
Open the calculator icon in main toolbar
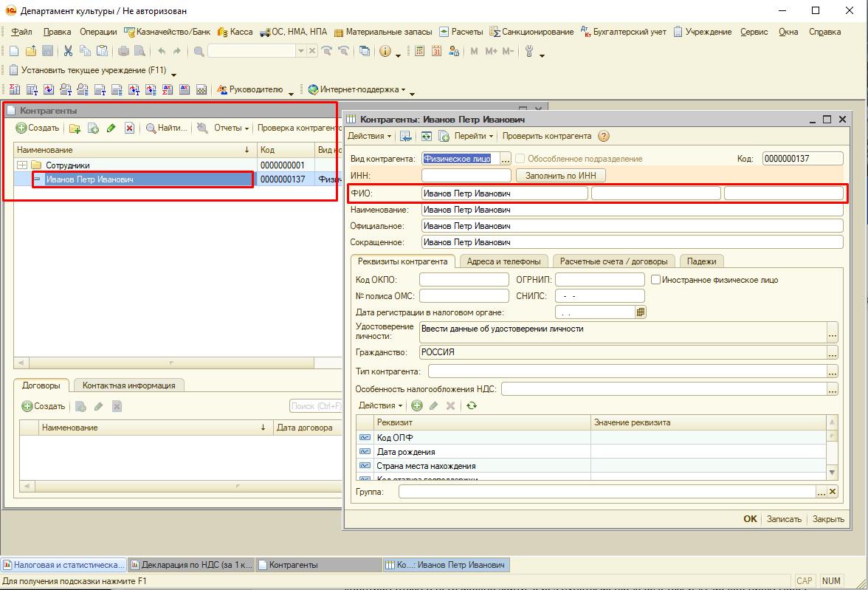420,51
